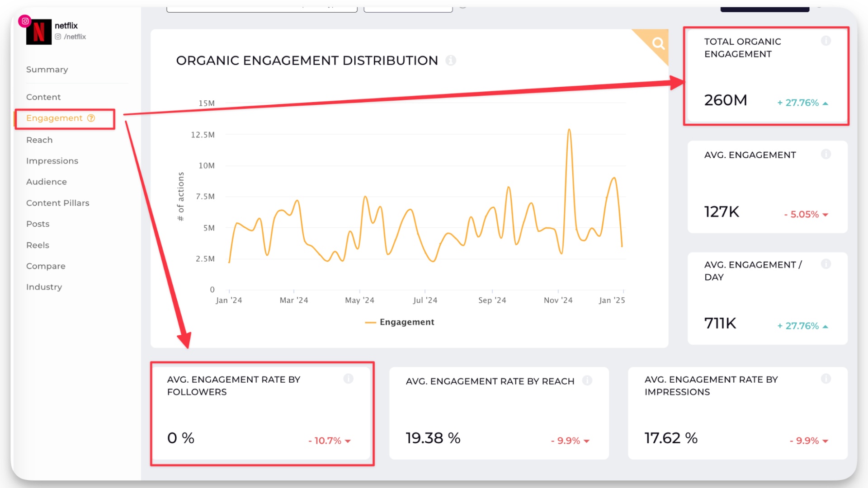Click the orange magnifier icon on chart
This screenshot has height=488, width=868.
coord(658,43)
